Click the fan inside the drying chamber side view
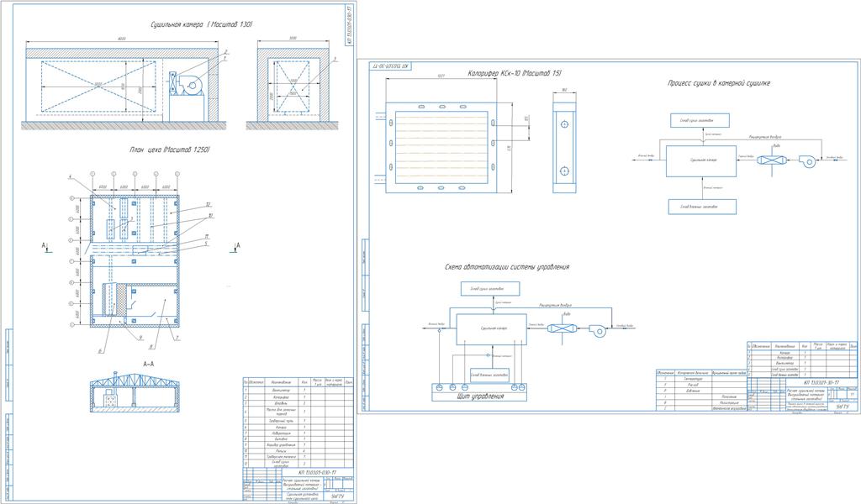 (x=191, y=84)
